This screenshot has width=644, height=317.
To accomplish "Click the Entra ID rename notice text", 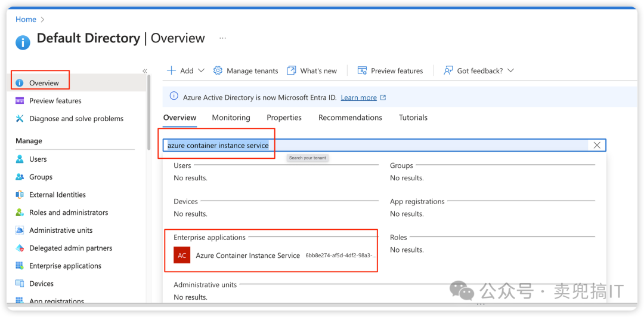I will tap(259, 97).
